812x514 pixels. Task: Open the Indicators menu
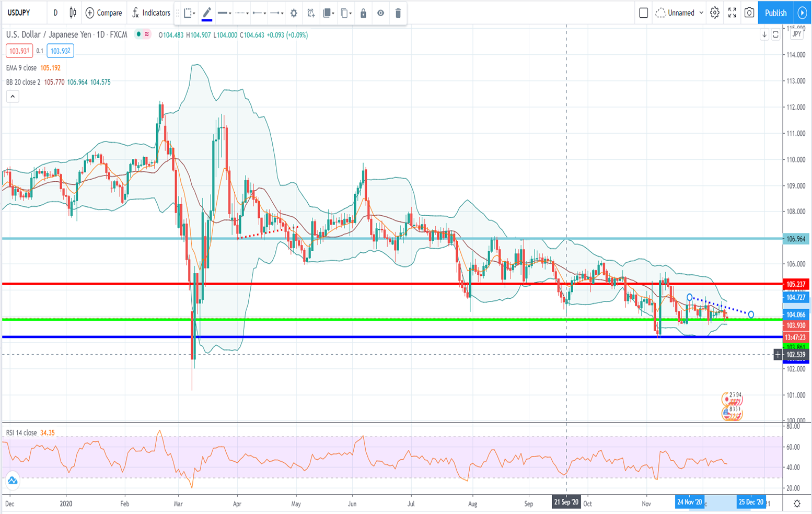tap(151, 13)
